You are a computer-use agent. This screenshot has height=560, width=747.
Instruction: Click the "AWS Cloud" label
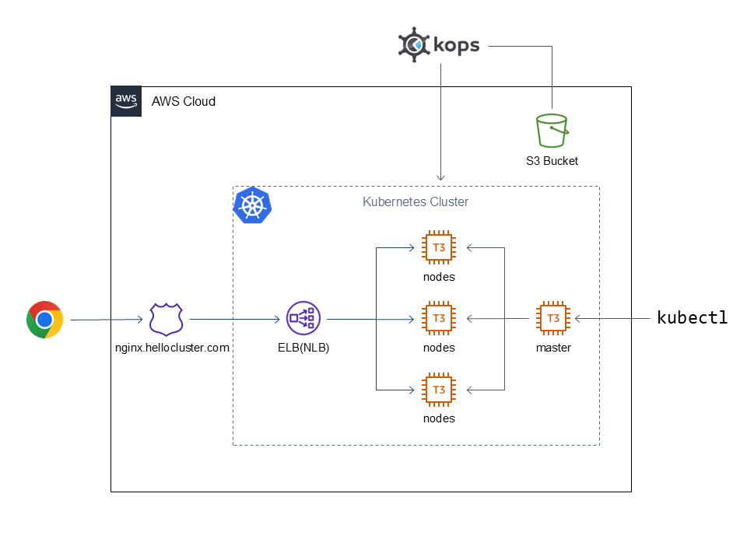click(184, 102)
